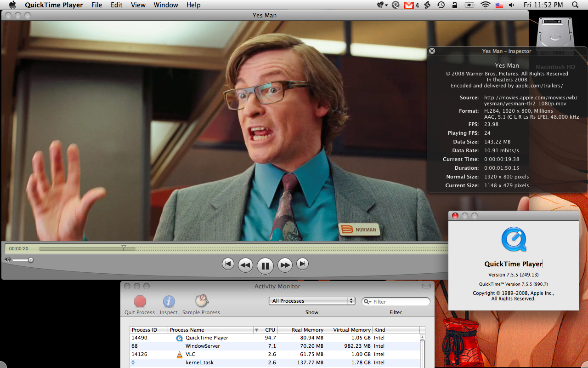Click the fast forward button

[285, 265]
